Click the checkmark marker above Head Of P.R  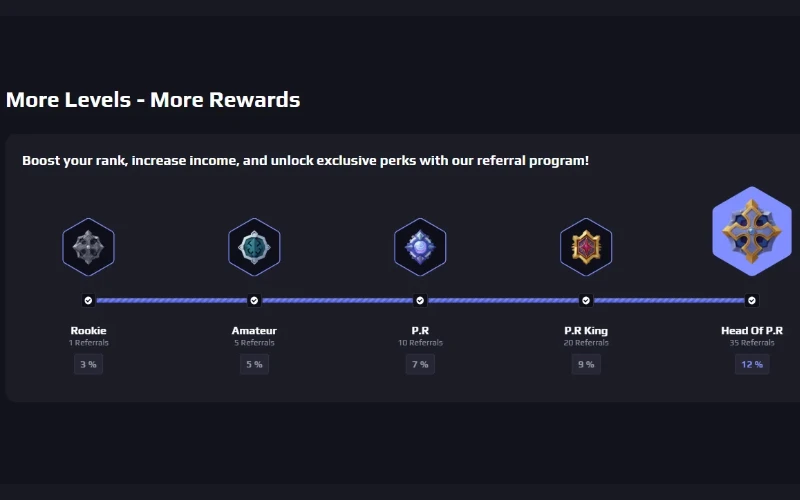tap(752, 301)
